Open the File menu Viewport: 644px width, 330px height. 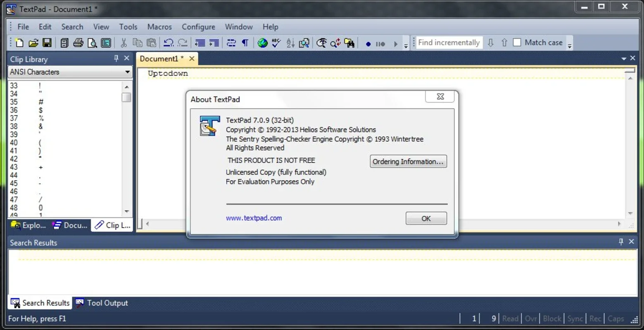(x=23, y=27)
